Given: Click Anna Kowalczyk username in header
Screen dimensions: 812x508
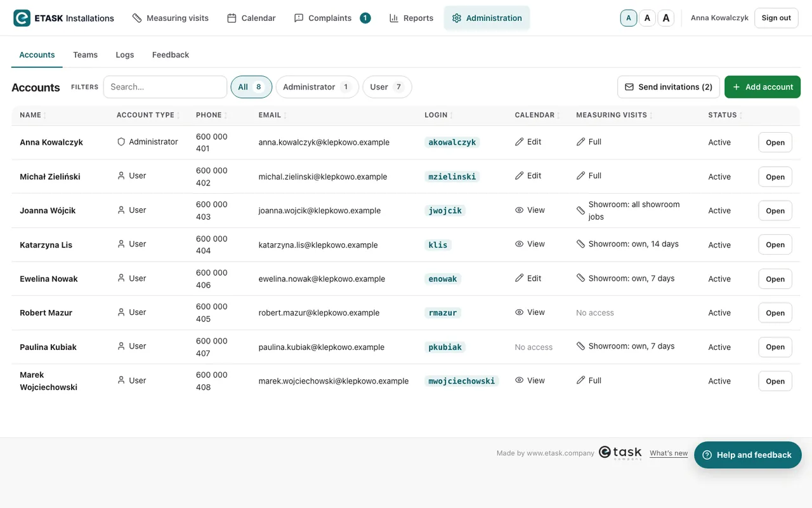Looking at the screenshot, I should [x=719, y=18].
